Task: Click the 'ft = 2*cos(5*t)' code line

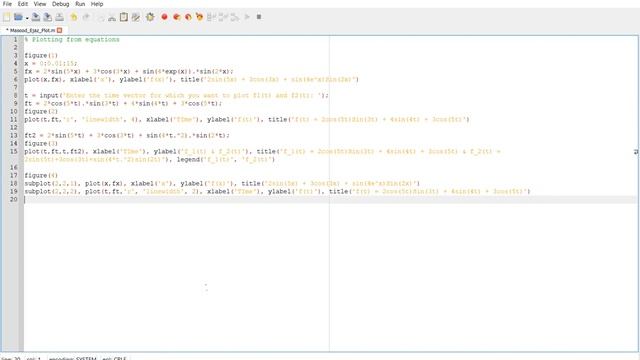Action: click(x=123, y=103)
